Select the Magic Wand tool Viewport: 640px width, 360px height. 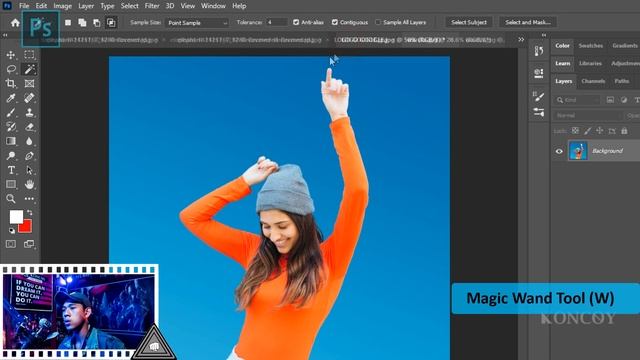tap(29, 69)
